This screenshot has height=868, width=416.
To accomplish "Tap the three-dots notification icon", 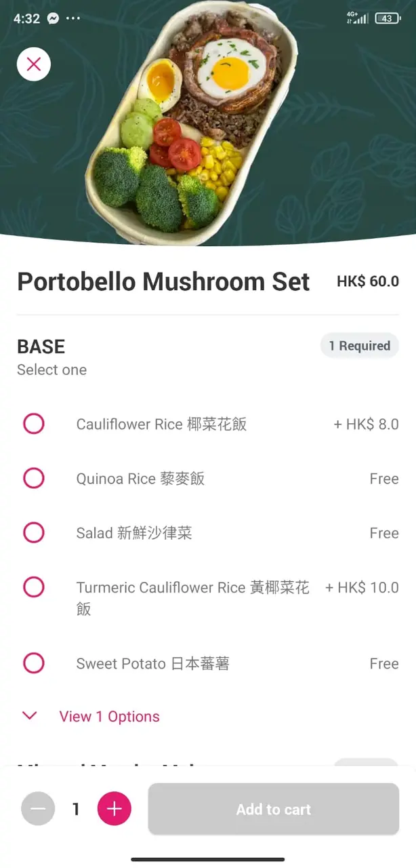I will pyautogui.click(x=72, y=18).
